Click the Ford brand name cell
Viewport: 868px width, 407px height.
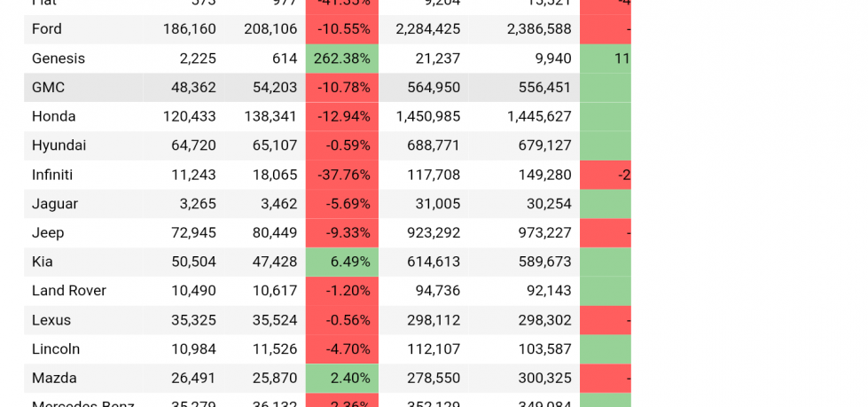click(x=83, y=29)
